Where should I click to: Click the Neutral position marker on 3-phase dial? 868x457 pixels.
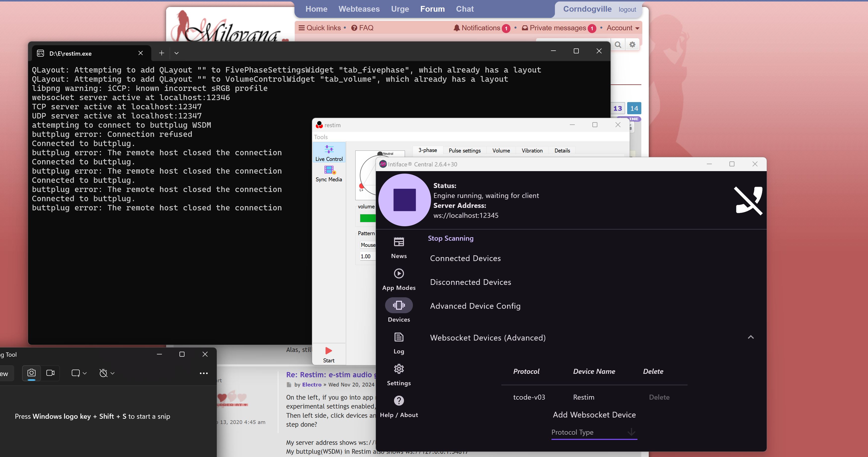pos(380,154)
